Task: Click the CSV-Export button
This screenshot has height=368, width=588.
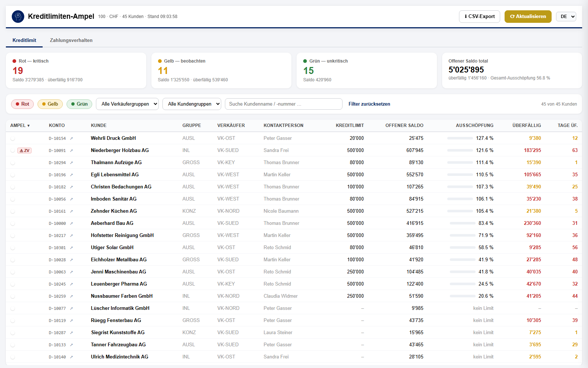Action: click(x=480, y=17)
